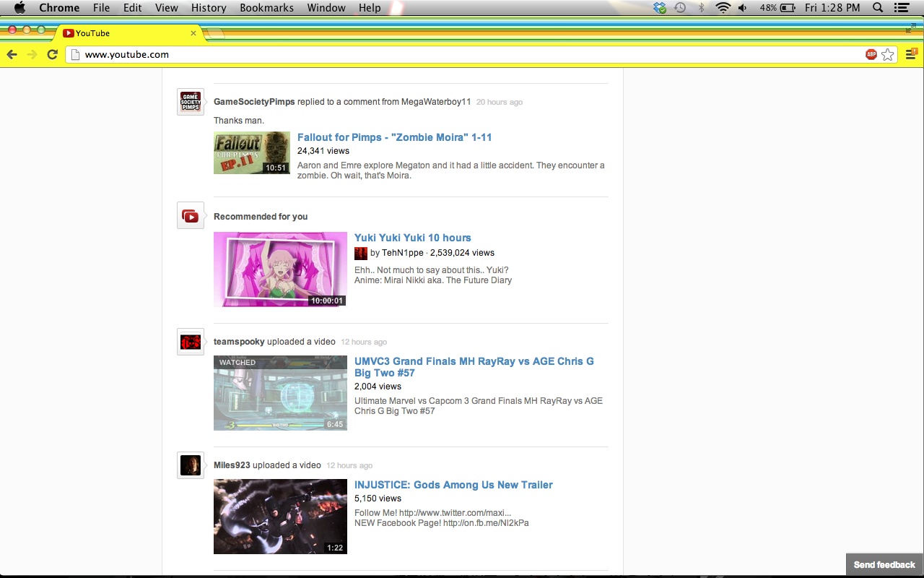The height and width of the screenshot is (578, 924).
Task: Click 'Thanks man.' comment text
Action: pos(239,121)
